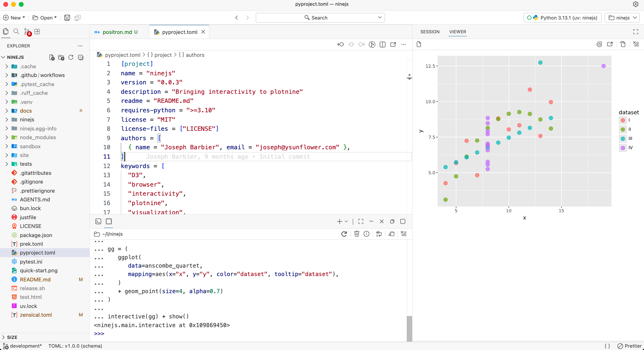Restart the console session
644x350 pixels.
click(344, 234)
